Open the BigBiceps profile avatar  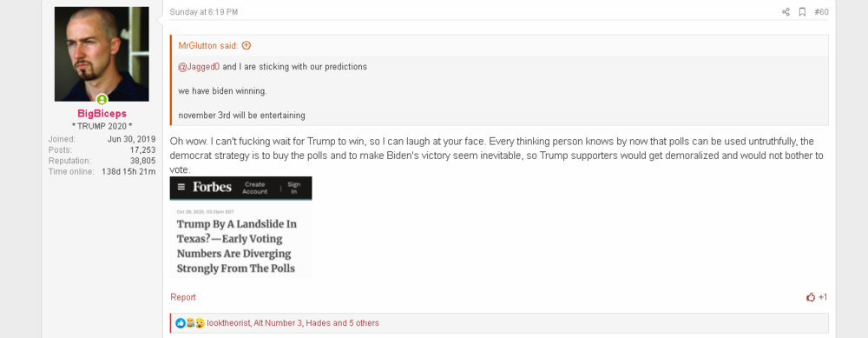coord(102,54)
